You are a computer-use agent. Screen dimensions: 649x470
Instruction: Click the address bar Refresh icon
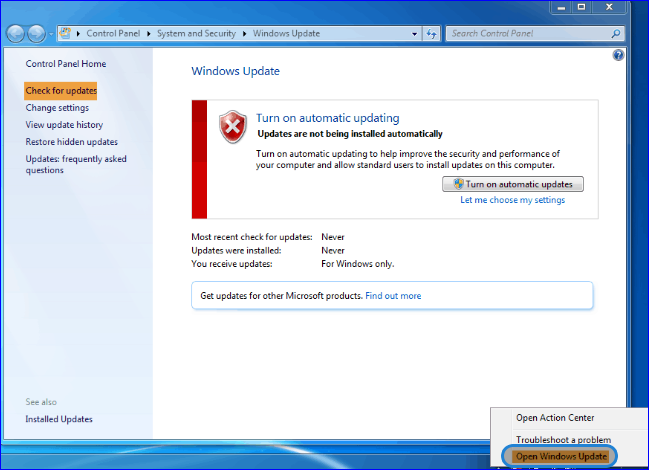[432, 34]
